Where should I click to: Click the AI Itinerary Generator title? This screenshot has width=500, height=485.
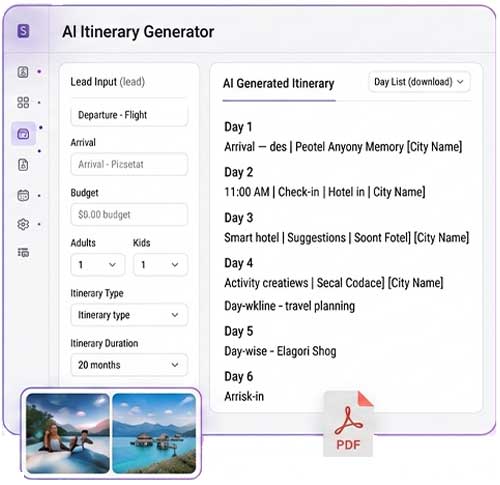coord(138,32)
